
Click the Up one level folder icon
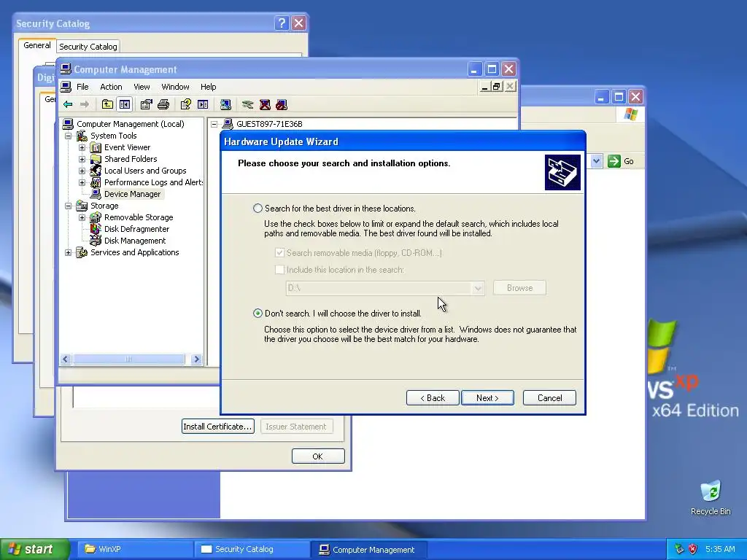click(108, 104)
